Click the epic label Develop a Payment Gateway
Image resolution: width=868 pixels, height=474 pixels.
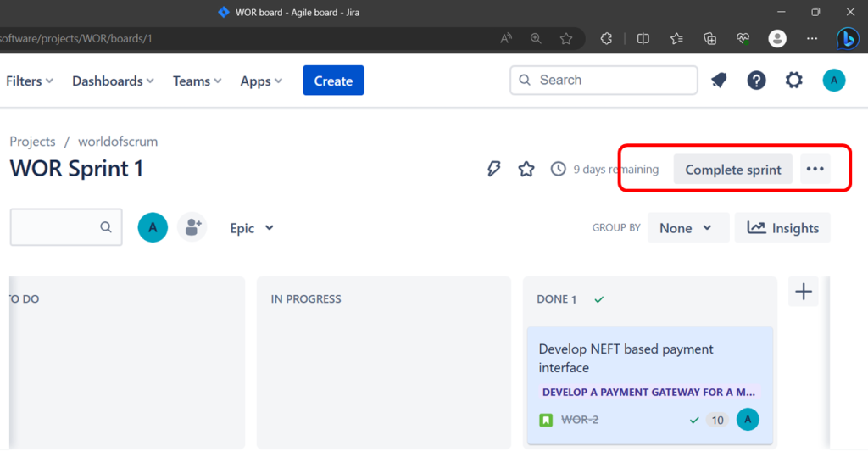tap(648, 392)
